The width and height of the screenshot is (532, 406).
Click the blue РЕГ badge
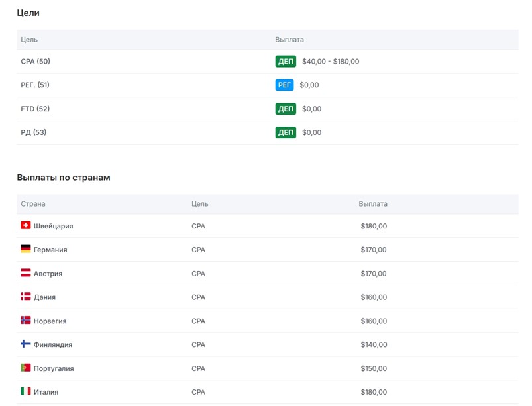tap(284, 85)
